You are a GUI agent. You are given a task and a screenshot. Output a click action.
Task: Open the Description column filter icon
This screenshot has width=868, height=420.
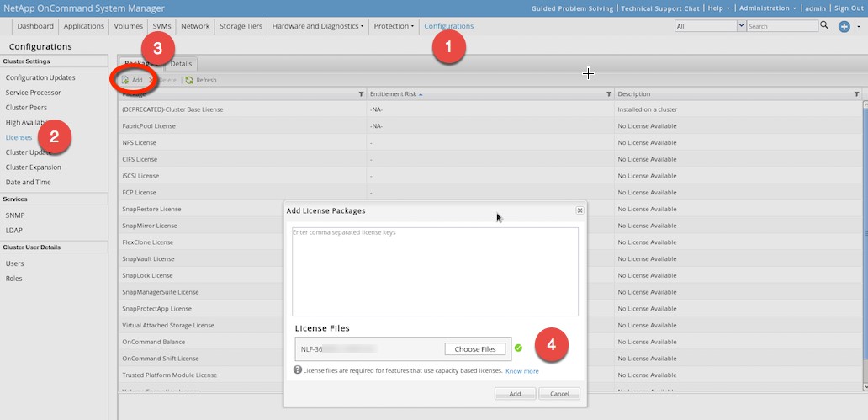point(856,94)
